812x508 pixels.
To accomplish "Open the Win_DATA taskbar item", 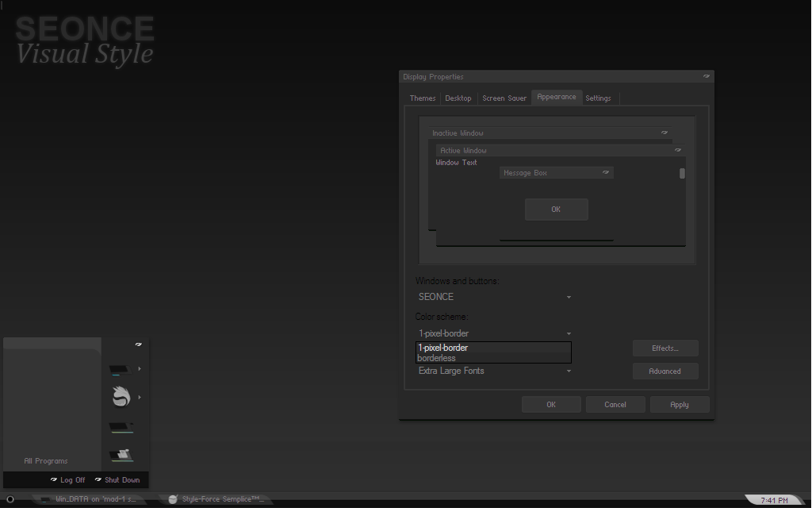I will point(89,499).
